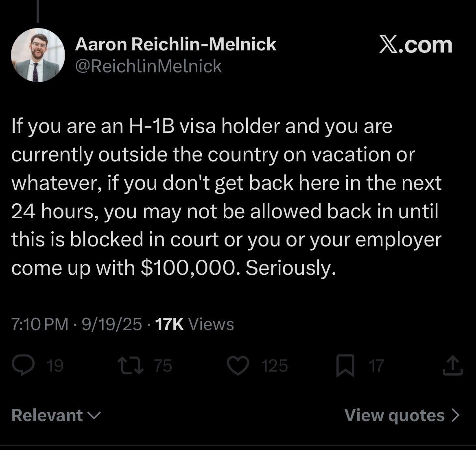Open the share upload icon
This screenshot has width=476, height=450.
click(x=453, y=365)
